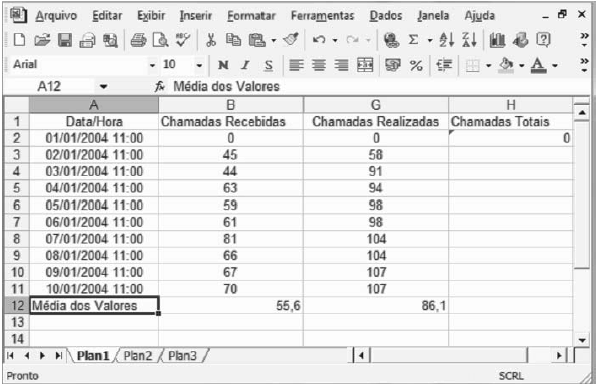Open the Editar menu
Image resolution: width=598 pixels, height=386 pixels.
(107, 16)
